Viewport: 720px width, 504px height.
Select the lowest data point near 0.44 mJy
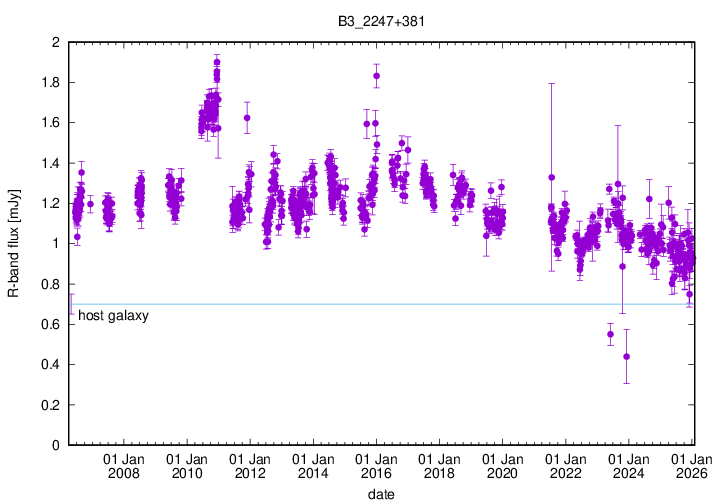[626, 356]
